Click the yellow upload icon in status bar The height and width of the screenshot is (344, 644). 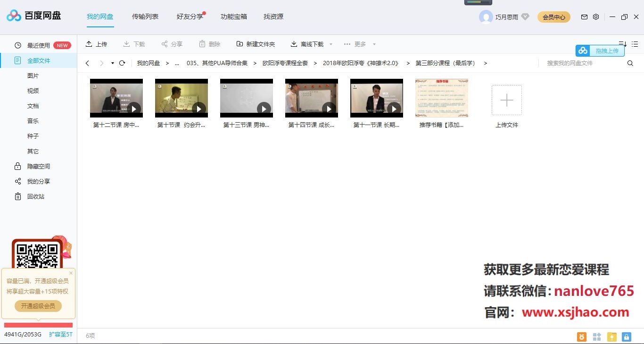click(x=612, y=337)
